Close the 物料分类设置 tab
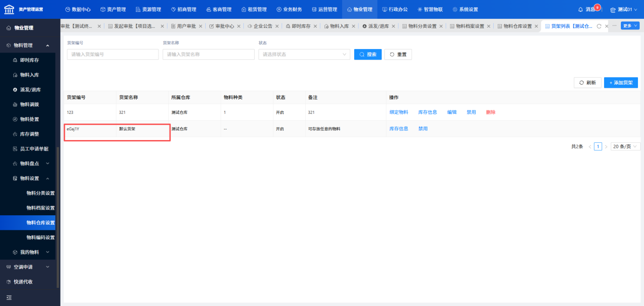644x306 pixels. [x=441, y=26]
